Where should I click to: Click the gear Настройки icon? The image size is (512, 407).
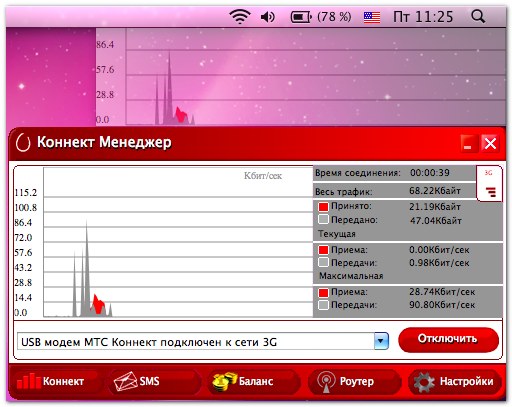[424, 382]
